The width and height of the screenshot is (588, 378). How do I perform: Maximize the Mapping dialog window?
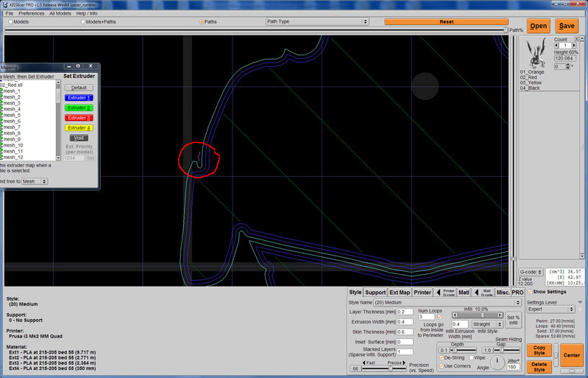coord(78,66)
